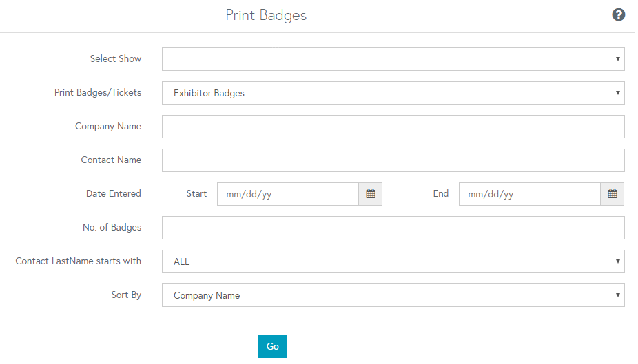This screenshot has width=638, height=364.
Task: Click the Start date mm/dd/yy field
Action: tap(288, 194)
